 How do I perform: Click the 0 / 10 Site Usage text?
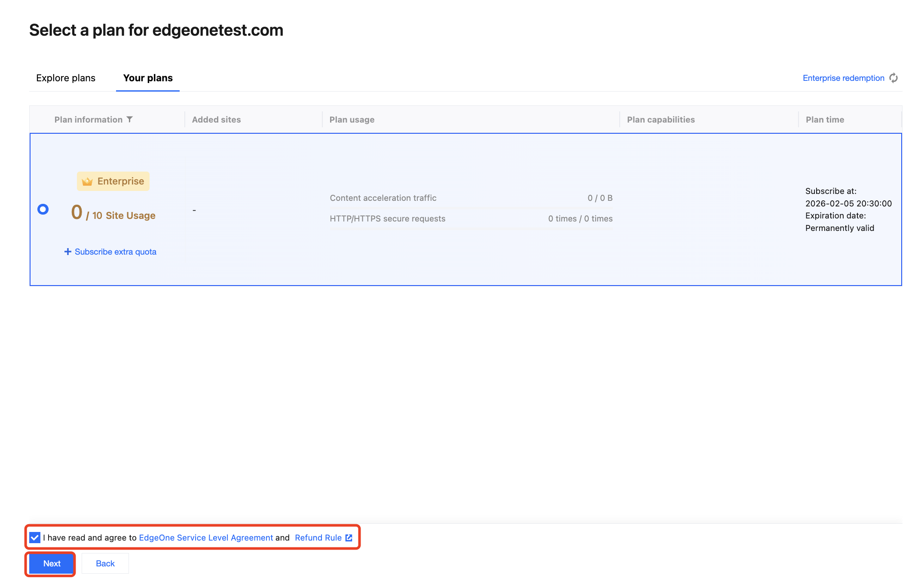113,214
